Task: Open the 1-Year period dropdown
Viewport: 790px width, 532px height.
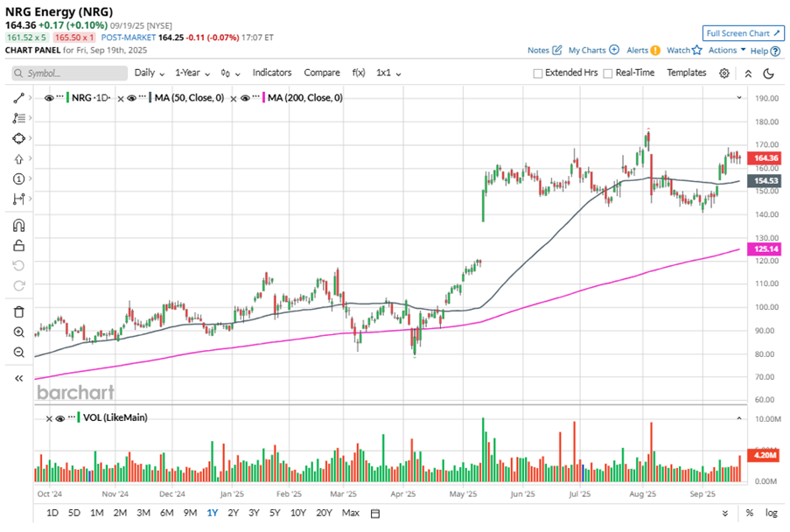Action: [x=192, y=73]
